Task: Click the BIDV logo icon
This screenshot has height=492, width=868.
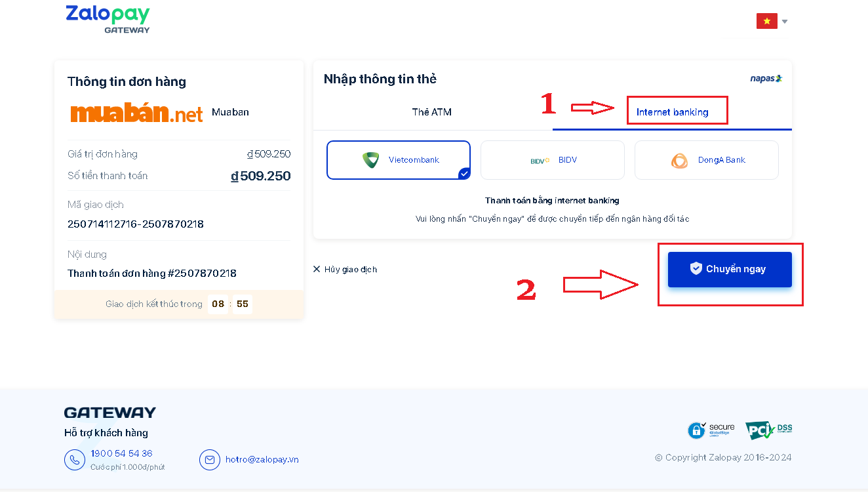Action: click(540, 161)
